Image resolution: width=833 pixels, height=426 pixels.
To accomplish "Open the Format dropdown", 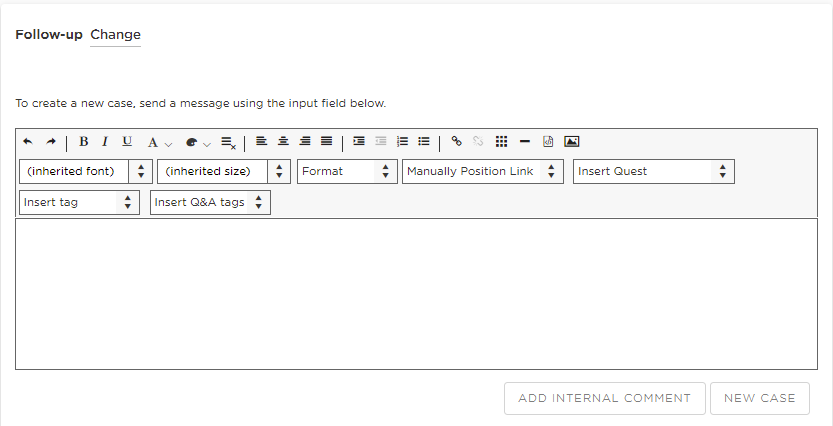I will point(347,172).
